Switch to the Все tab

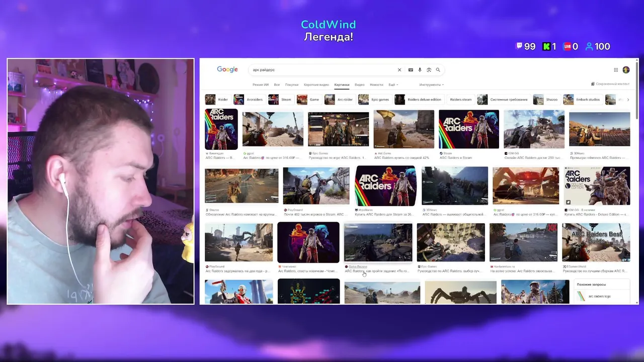coord(277,84)
